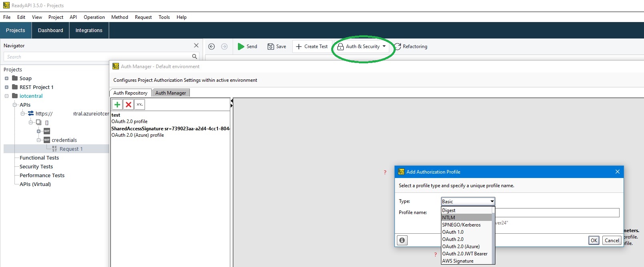
Task: Select Functional Tests in the tree
Action: [x=39, y=158]
